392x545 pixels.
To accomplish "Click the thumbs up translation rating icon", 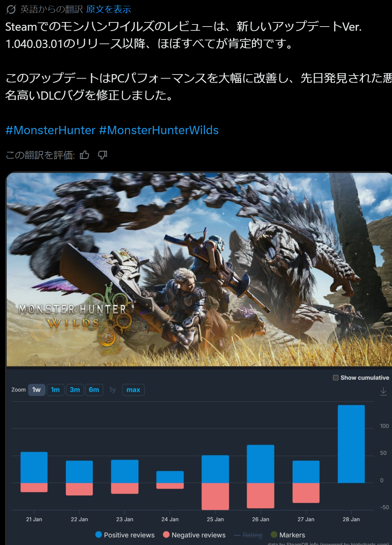I will click(x=85, y=155).
